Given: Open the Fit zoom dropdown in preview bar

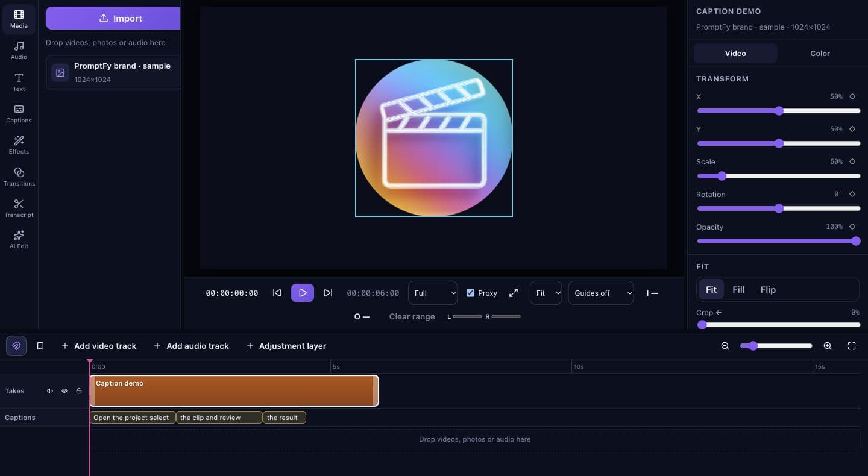Looking at the screenshot, I should pyautogui.click(x=546, y=293).
